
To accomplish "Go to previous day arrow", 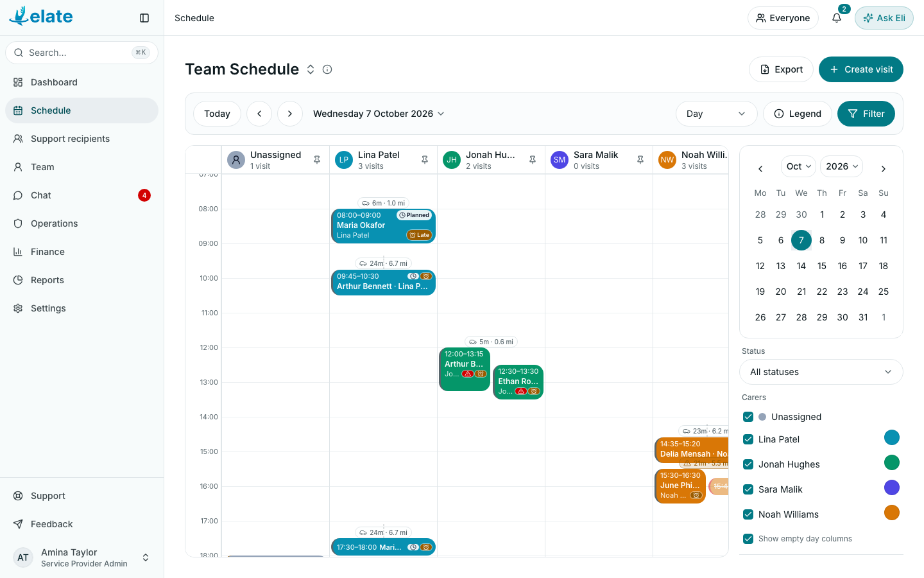I will coord(259,114).
